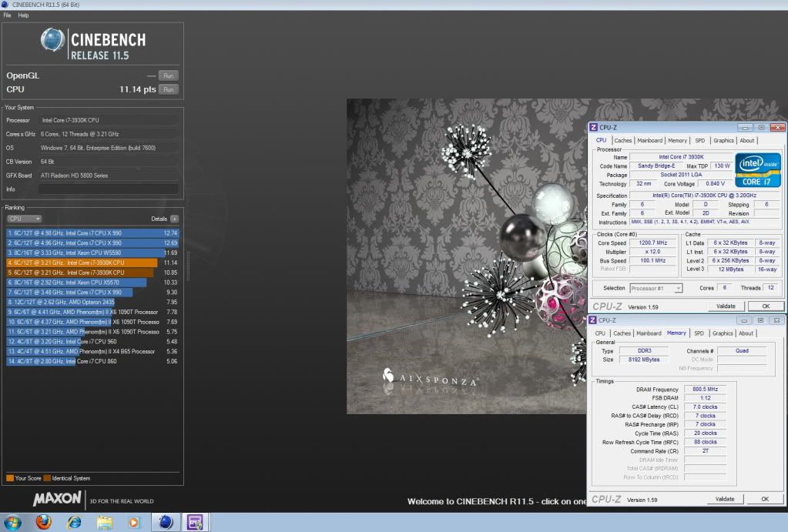The image size is (788, 532).
Task: Switch to Caches tab in upper CPU-Z window
Action: click(622, 141)
